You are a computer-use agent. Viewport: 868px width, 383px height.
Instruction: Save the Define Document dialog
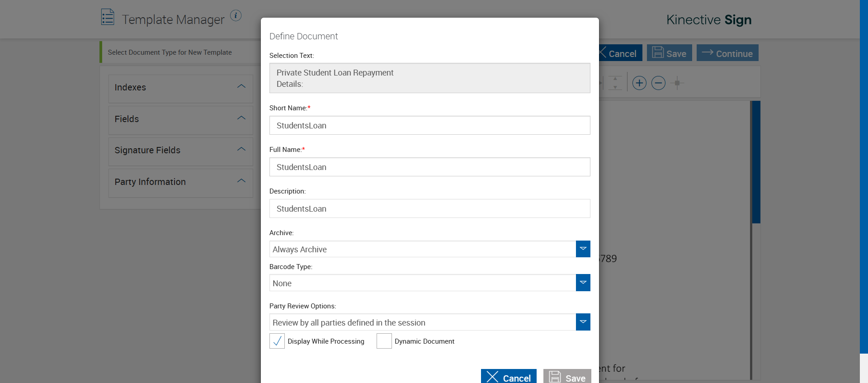pos(567,377)
